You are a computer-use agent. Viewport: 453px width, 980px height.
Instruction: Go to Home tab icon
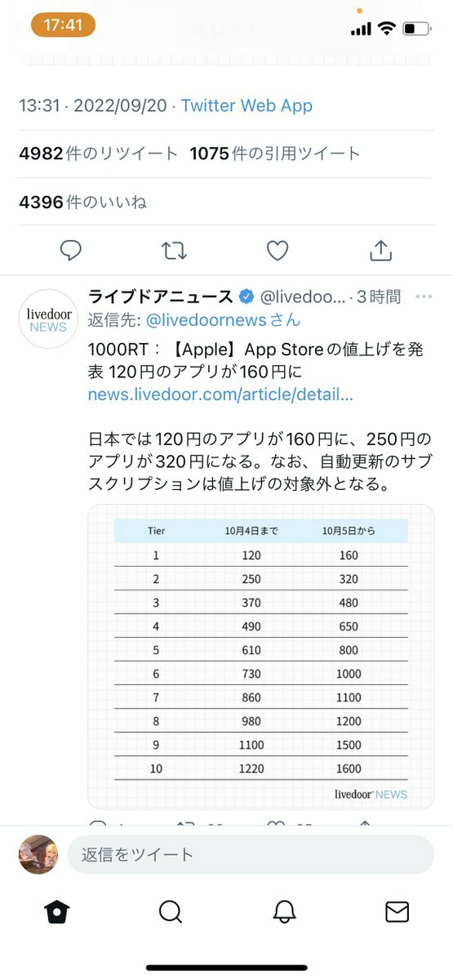coord(56,911)
